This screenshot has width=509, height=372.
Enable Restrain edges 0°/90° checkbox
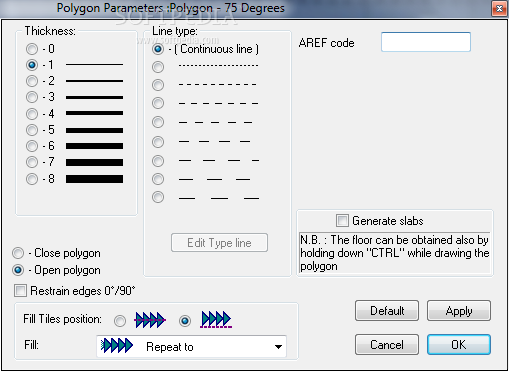tap(20, 291)
